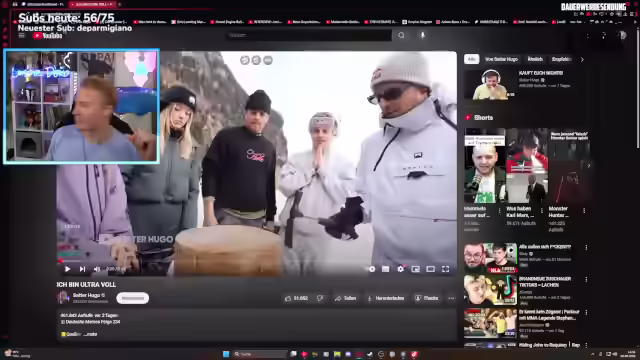This screenshot has width=640, height=360.
Task: Switch to theater mode icon
Action: [x=431, y=269]
